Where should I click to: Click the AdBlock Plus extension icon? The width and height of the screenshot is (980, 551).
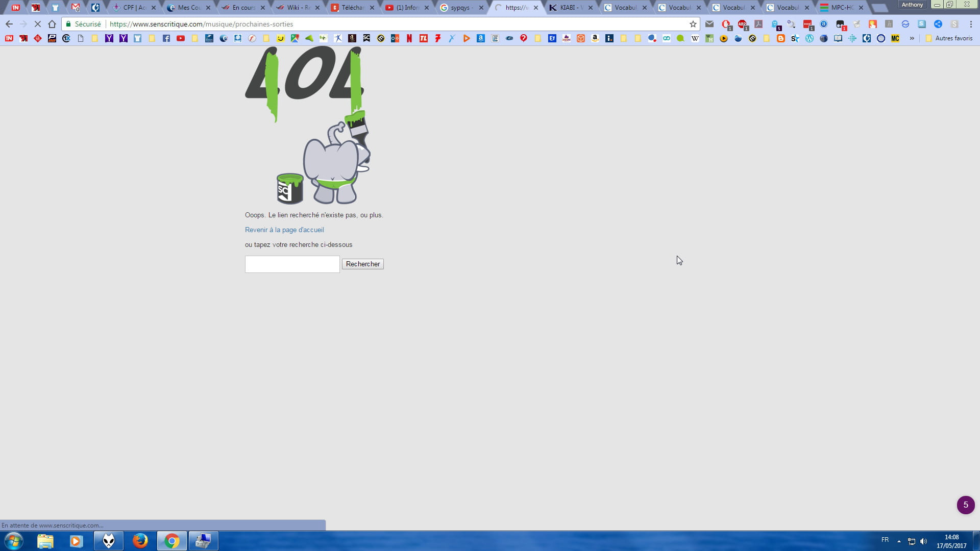(742, 24)
